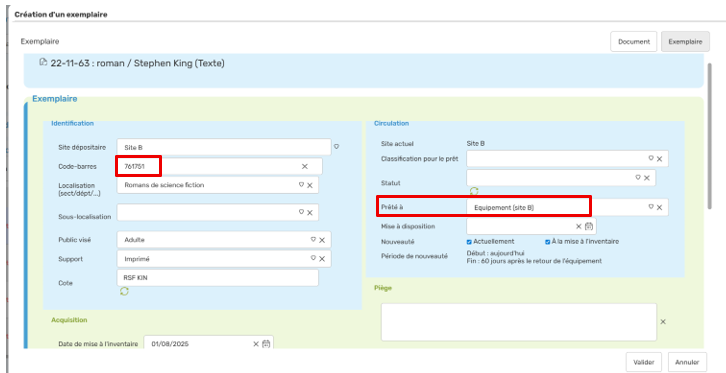Viewport: 726px width, 373px height.
Task: Open the Public visé dropdown arrow
Action: point(313,239)
